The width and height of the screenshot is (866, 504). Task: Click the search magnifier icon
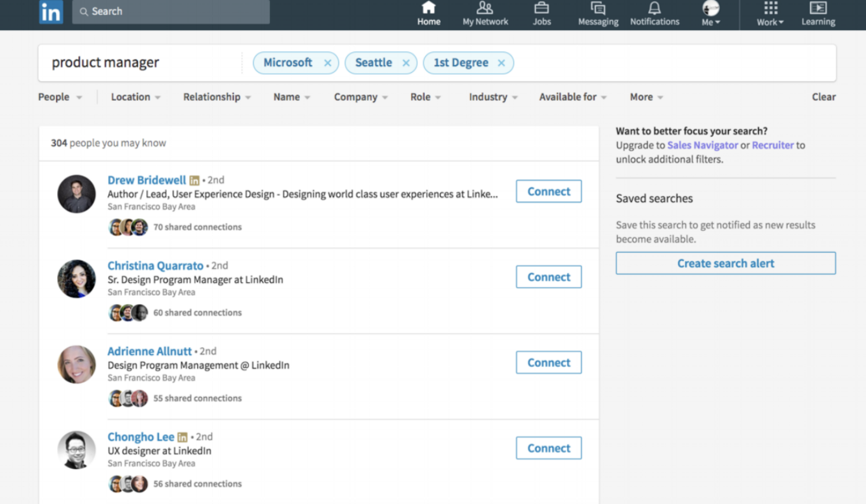click(84, 11)
